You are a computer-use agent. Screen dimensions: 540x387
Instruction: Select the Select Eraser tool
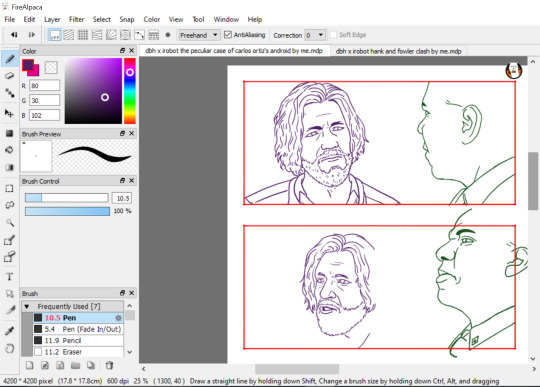10,257
